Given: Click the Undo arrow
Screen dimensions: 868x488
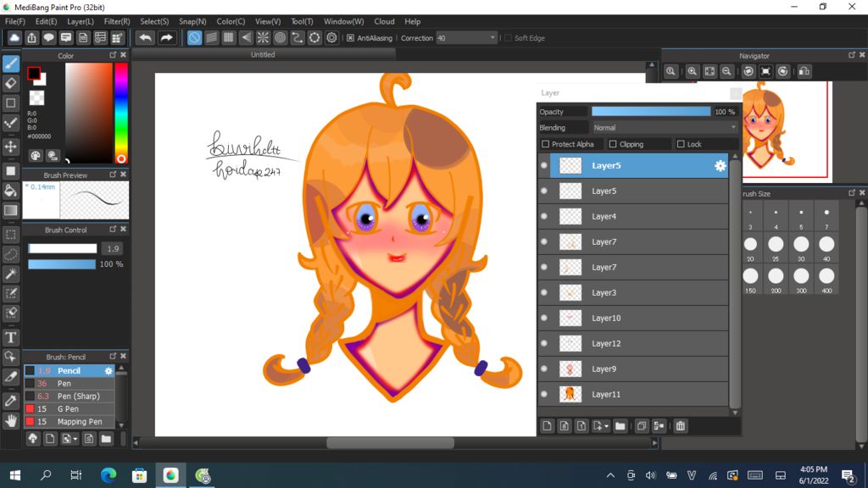Looking at the screenshot, I should click(x=146, y=37).
